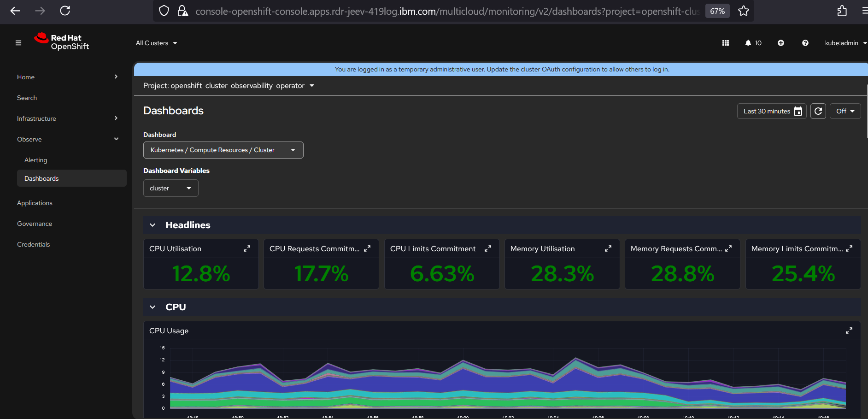Expand the CPU Usage chart to fullscreen
This screenshot has width=868, height=419.
pyautogui.click(x=849, y=330)
